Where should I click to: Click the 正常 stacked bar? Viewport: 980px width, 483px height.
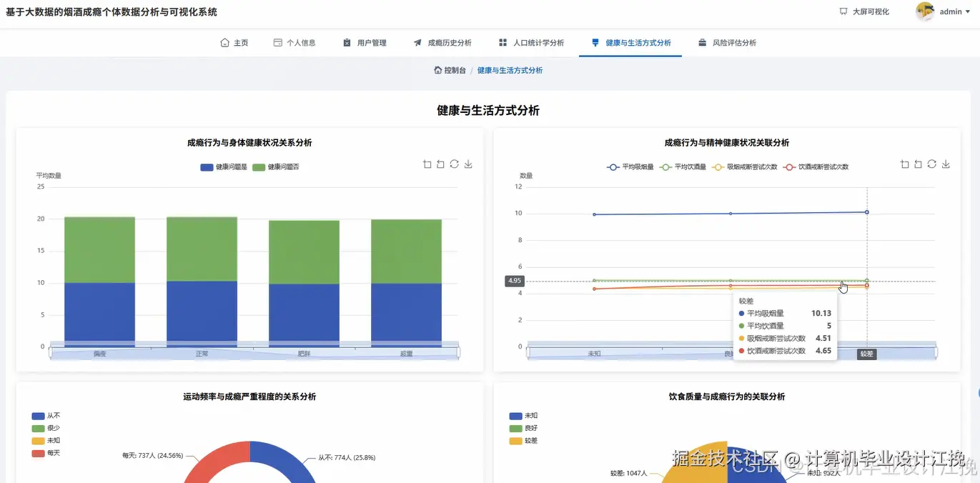click(x=202, y=282)
